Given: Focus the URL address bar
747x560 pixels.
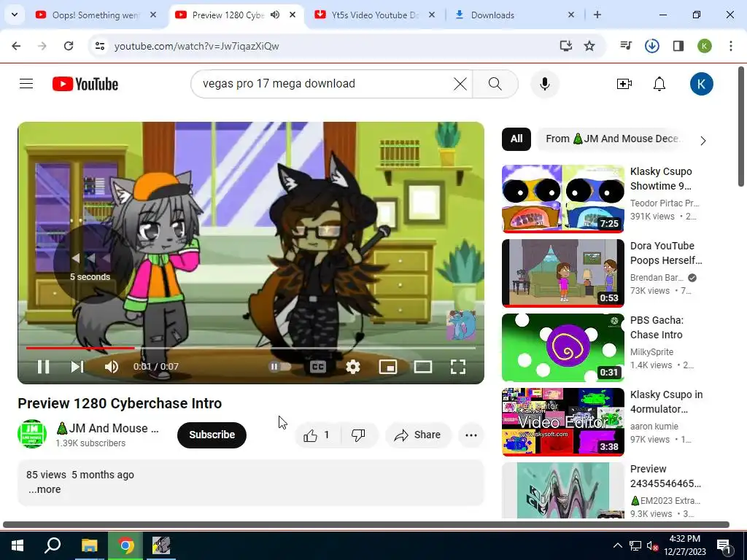Looking at the screenshot, I should 333,46.
